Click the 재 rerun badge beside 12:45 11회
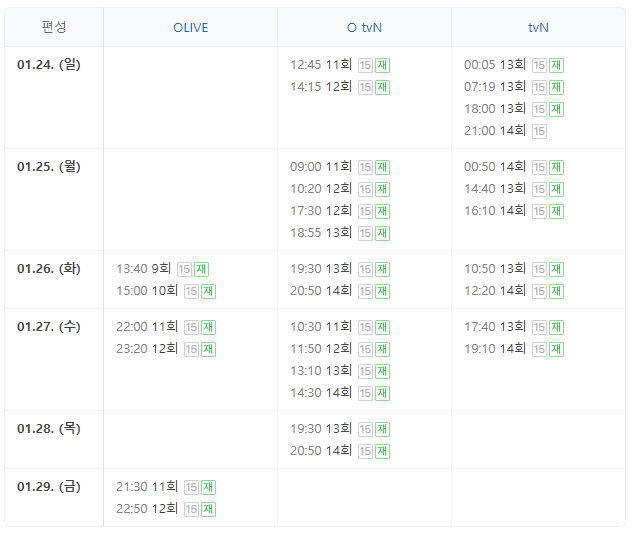 click(x=382, y=65)
